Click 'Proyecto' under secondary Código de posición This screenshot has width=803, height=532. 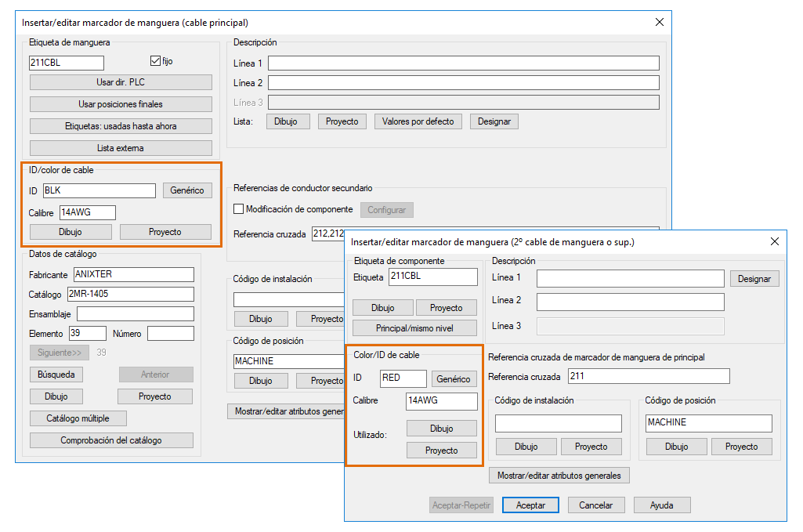point(742,447)
